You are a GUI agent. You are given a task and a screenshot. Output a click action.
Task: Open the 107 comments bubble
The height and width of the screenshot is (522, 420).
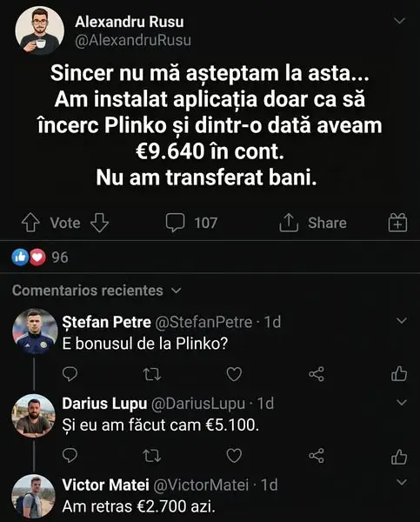(x=191, y=223)
